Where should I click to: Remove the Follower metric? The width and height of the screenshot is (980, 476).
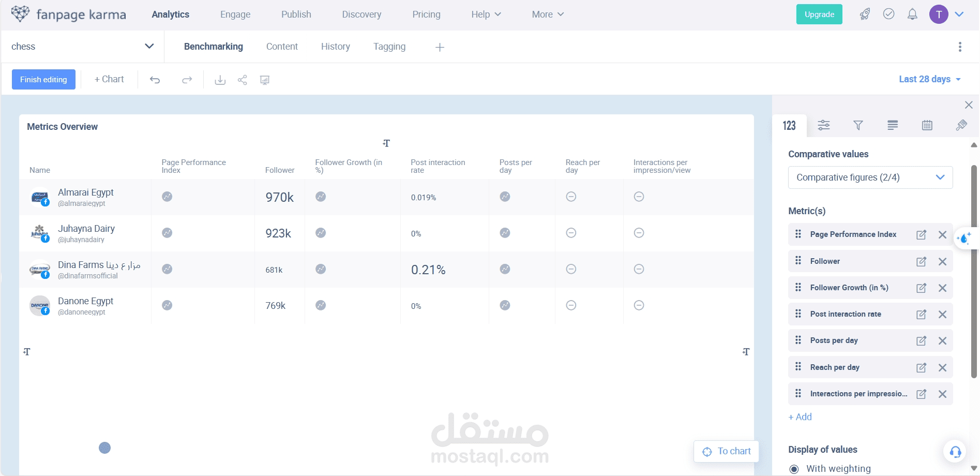coord(942,262)
